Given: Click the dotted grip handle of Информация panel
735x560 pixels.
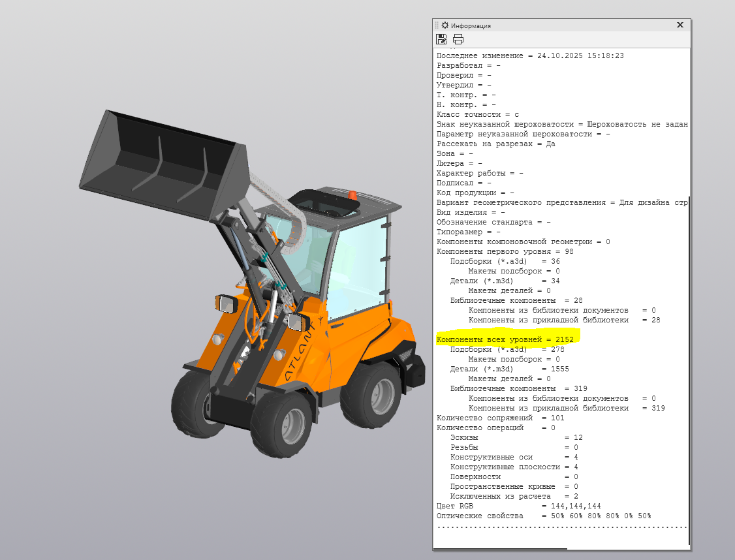Looking at the screenshot, I should tap(437, 25).
